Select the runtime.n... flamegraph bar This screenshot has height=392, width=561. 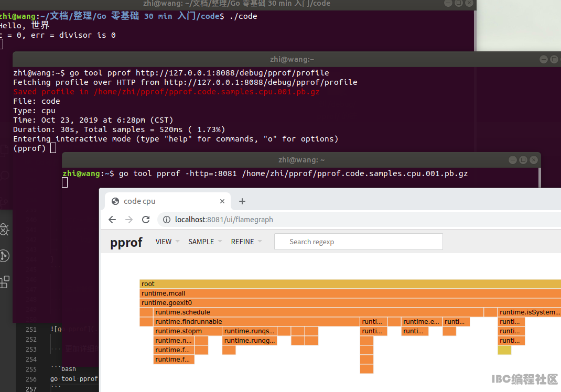174,341
